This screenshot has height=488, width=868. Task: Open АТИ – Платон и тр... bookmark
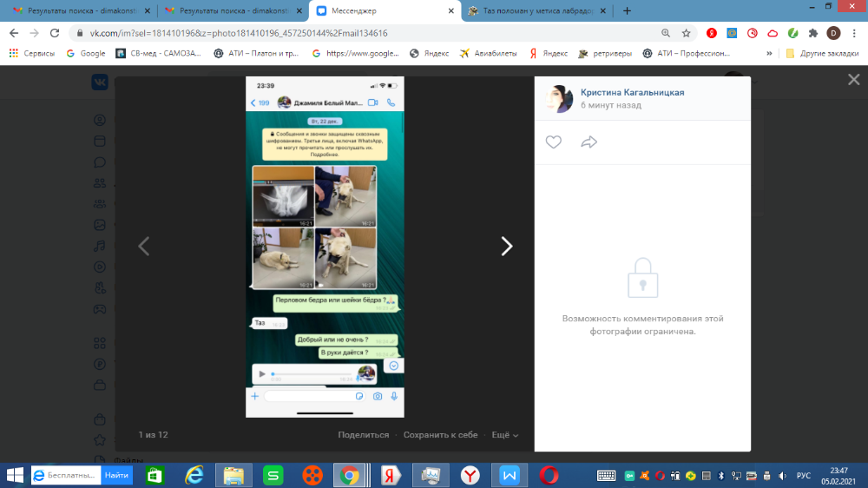pyautogui.click(x=256, y=53)
